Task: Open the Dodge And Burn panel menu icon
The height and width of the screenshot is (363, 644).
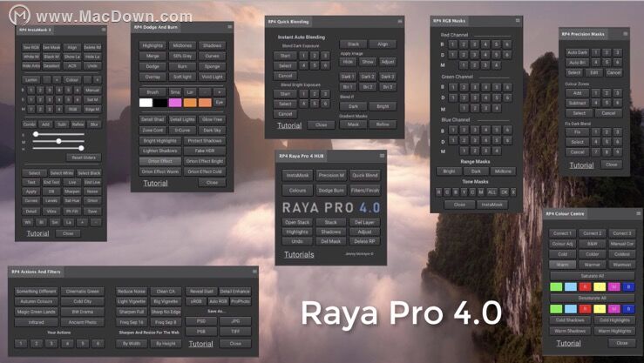Action: pyautogui.click(x=229, y=27)
